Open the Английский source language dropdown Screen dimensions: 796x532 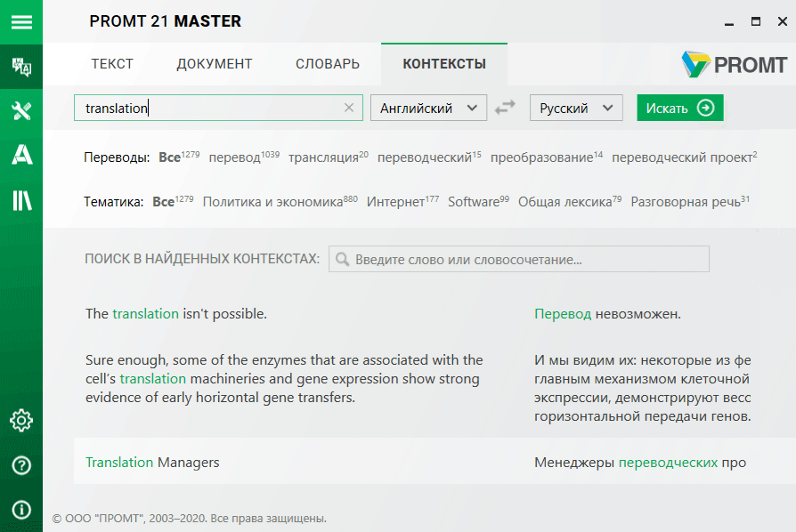[x=428, y=108]
